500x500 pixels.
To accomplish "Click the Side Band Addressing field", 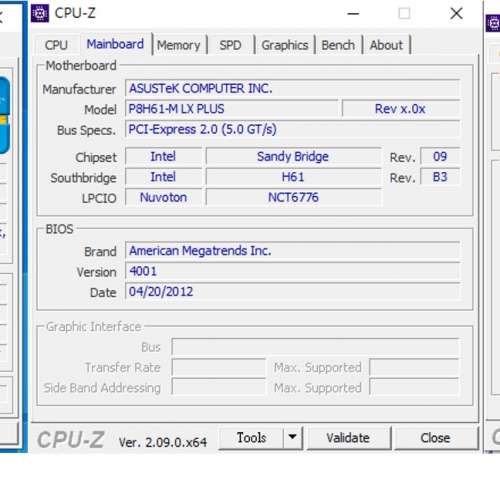I will 219,387.
